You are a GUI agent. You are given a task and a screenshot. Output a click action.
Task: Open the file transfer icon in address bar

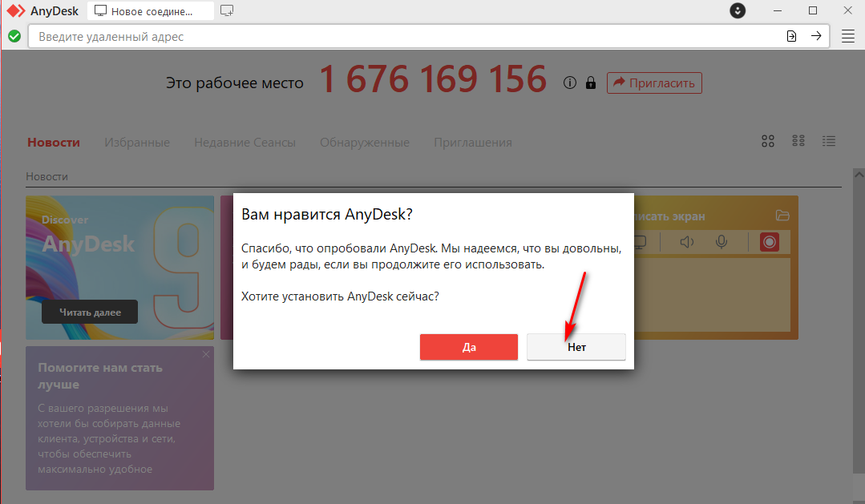click(791, 36)
